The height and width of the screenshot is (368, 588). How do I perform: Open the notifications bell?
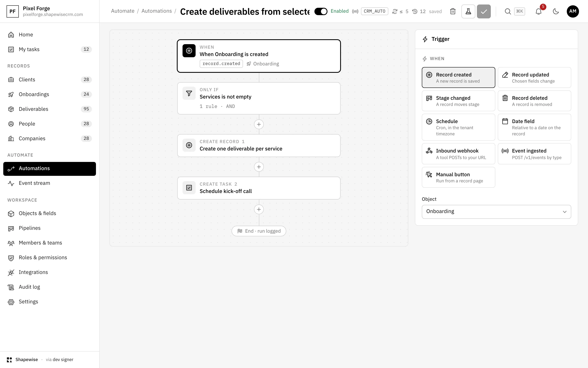coord(539,11)
